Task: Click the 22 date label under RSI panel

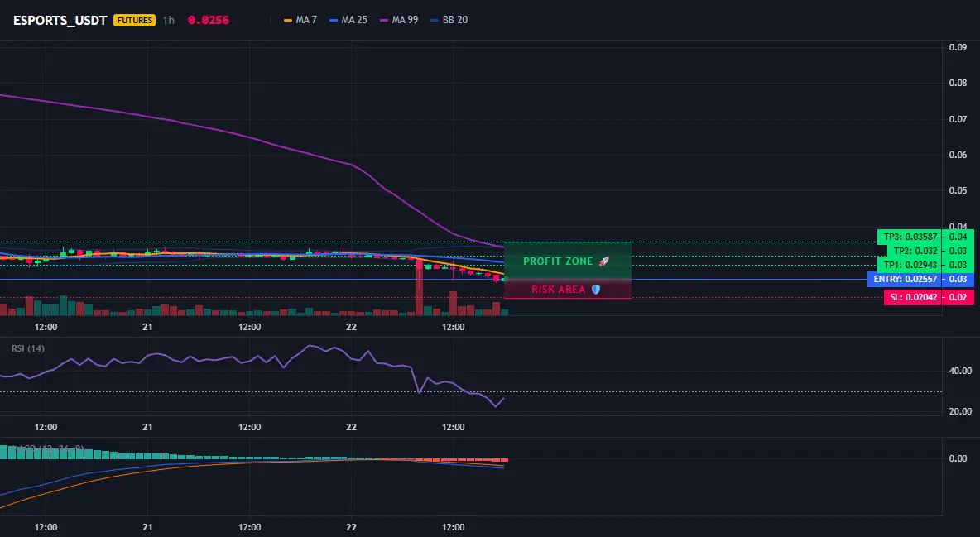Action: (351, 427)
